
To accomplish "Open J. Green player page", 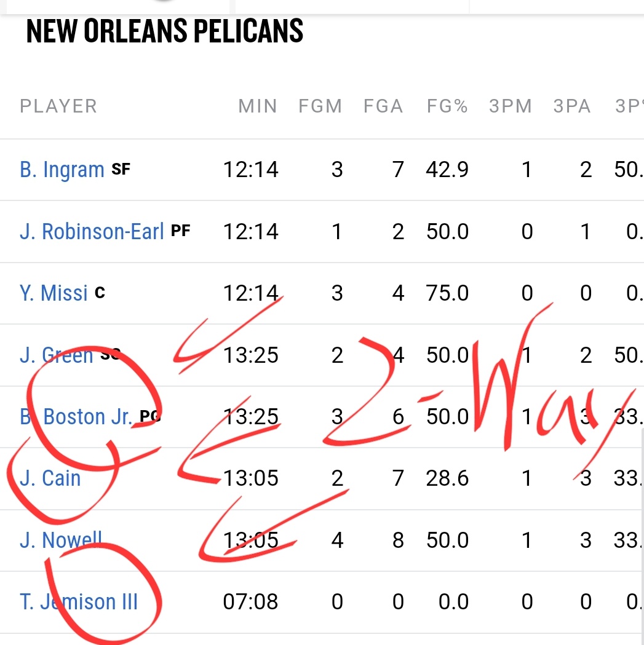I will 57,355.
